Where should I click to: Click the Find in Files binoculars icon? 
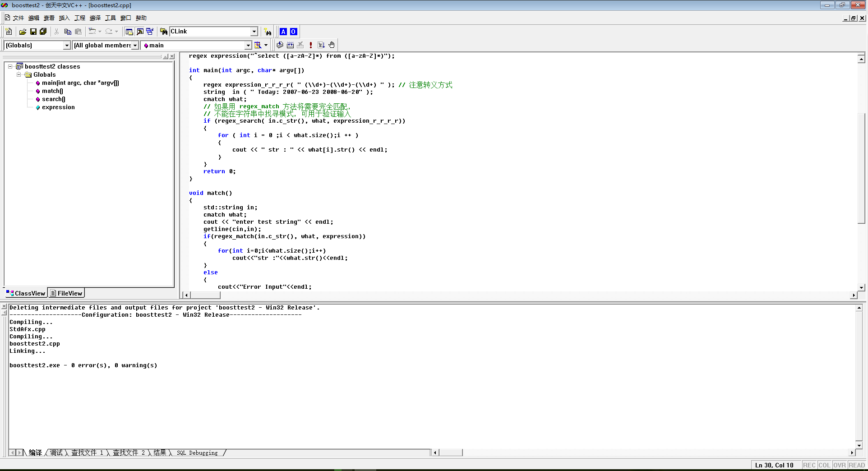(164, 32)
